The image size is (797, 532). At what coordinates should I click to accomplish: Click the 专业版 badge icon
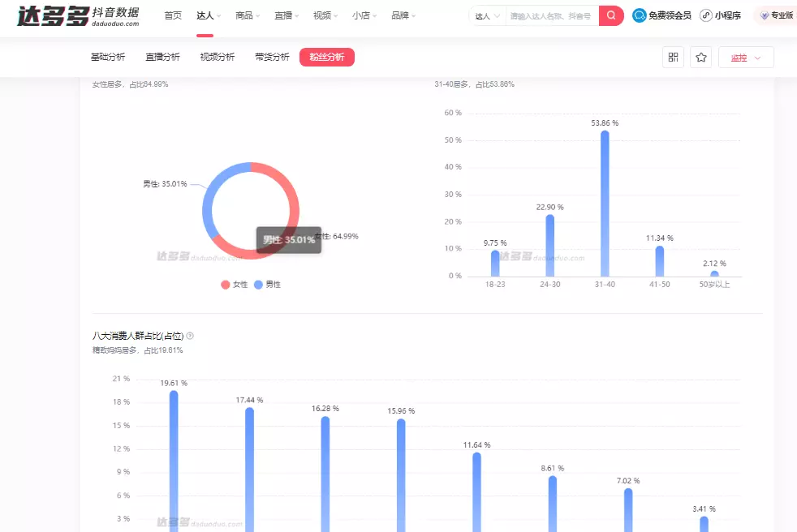(x=765, y=15)
